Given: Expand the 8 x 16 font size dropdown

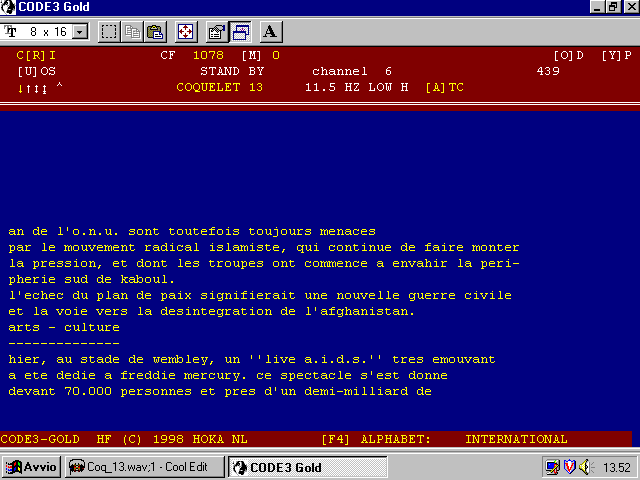Looking at the screenshot, I should [x=80, y=32].
